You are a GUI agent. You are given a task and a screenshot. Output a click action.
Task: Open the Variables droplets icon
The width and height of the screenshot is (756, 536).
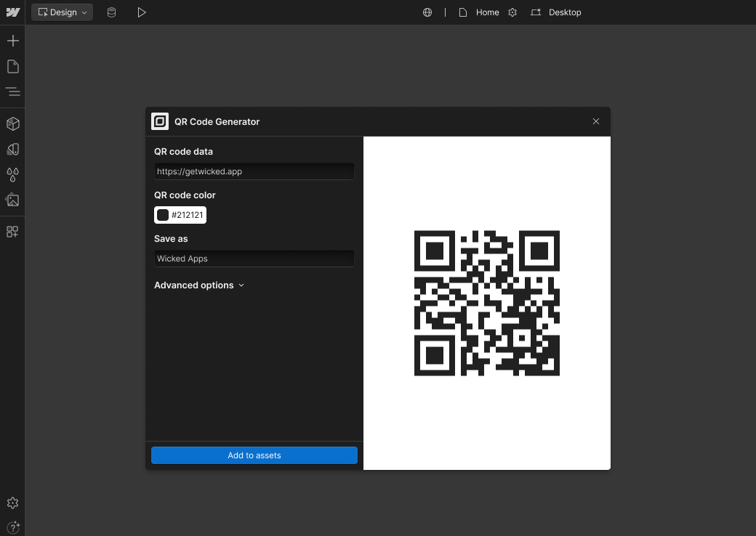pos(13,175)
